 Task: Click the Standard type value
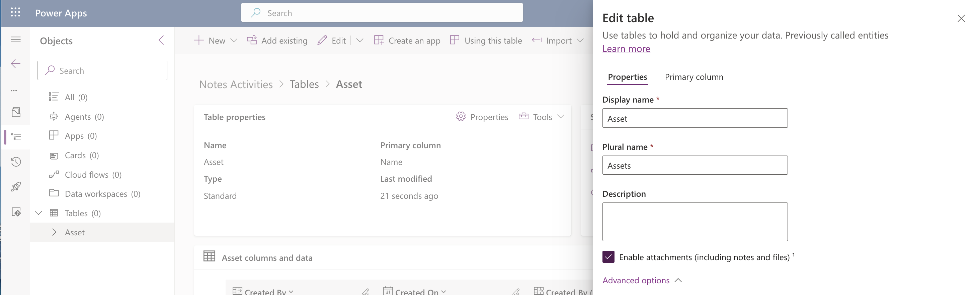pos(220,196)
